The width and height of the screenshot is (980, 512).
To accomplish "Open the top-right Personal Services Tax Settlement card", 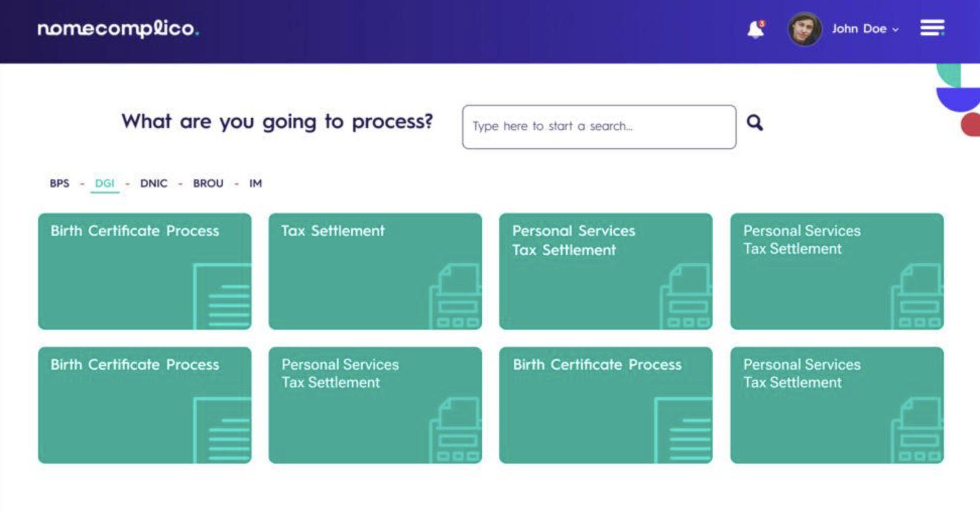I will tap(836, 271).
